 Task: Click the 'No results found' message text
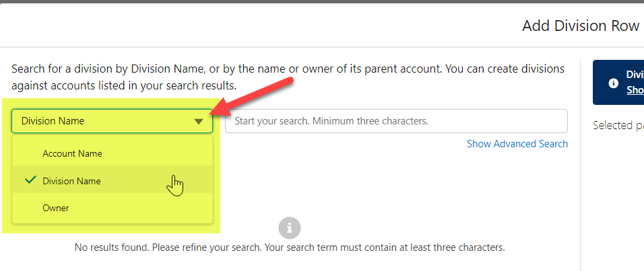(x=289, y=247)
